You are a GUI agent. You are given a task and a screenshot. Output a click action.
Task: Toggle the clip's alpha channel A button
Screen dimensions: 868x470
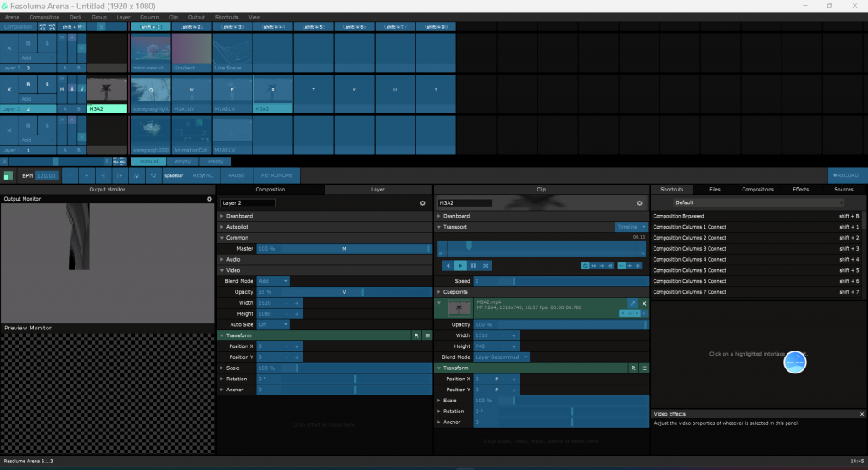644,313
